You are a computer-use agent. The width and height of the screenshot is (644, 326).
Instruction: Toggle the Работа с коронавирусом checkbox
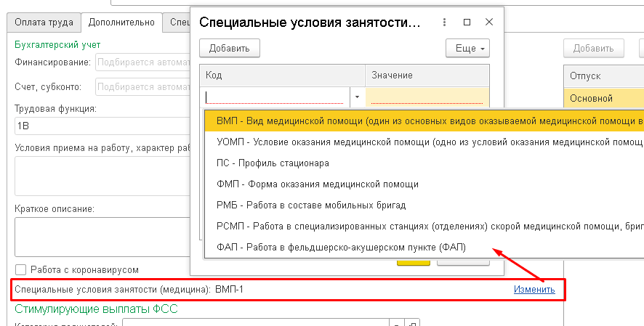point(20,269)
